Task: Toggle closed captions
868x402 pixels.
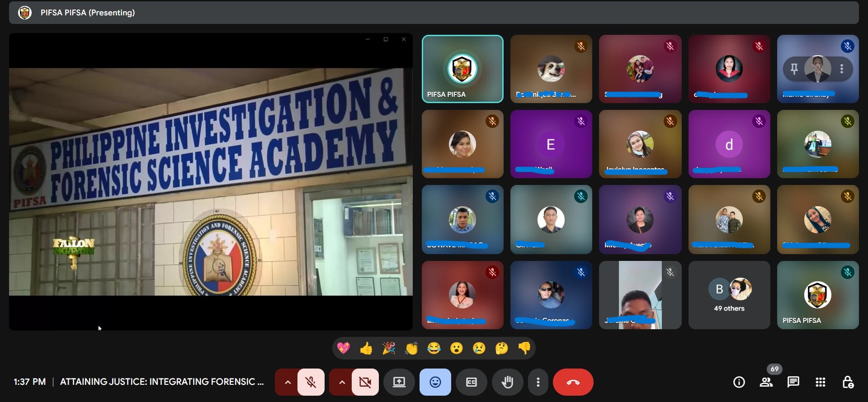Action: click(472, 382)
